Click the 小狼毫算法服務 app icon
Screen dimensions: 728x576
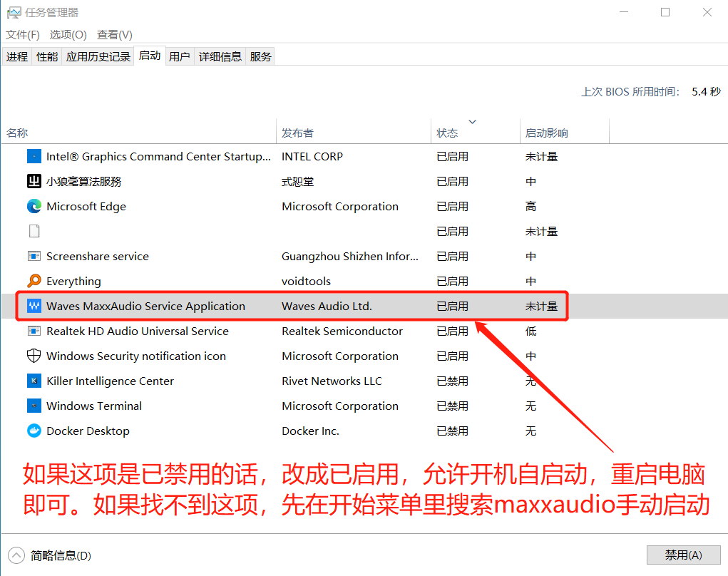pos(34,182)
